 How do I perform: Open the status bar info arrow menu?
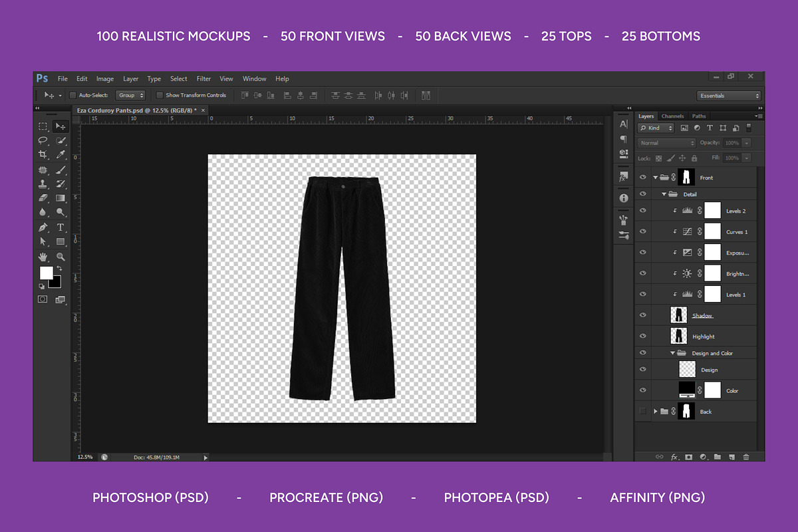coord(205,458)
